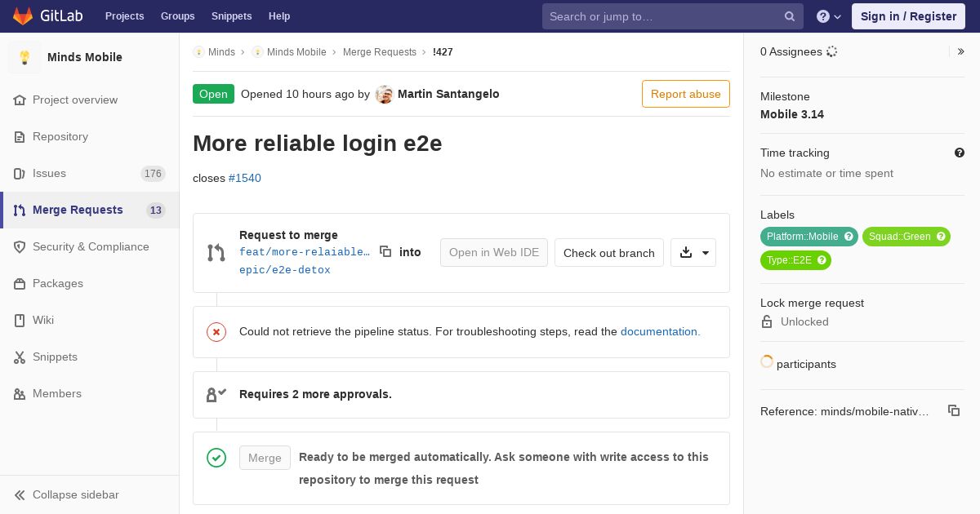Go to Snippets in top navigation

[x=231, y=16]
